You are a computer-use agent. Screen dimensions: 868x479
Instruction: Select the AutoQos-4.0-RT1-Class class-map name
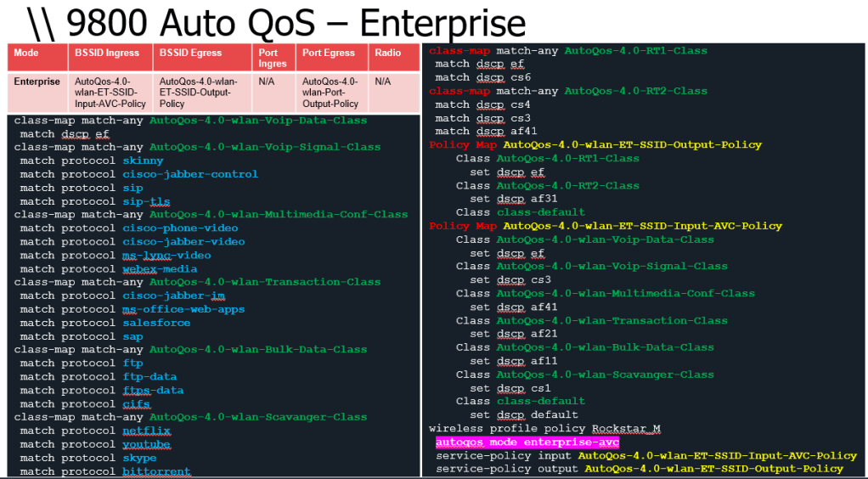(635, 50)
